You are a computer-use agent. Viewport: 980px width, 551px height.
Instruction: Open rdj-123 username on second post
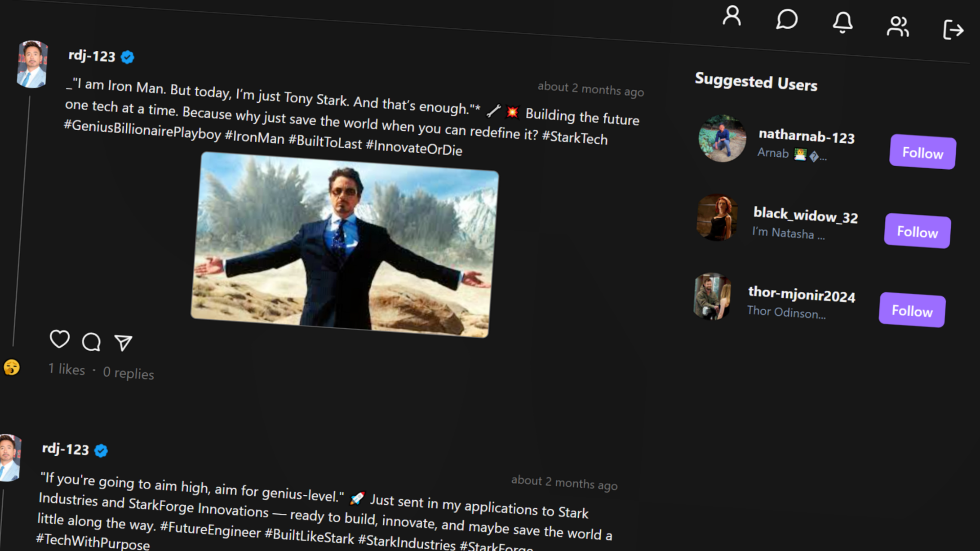[66, 449]
